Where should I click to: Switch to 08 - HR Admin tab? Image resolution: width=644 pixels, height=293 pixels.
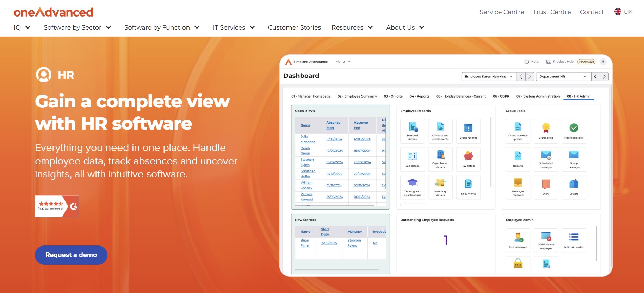[x=578, y=96]
